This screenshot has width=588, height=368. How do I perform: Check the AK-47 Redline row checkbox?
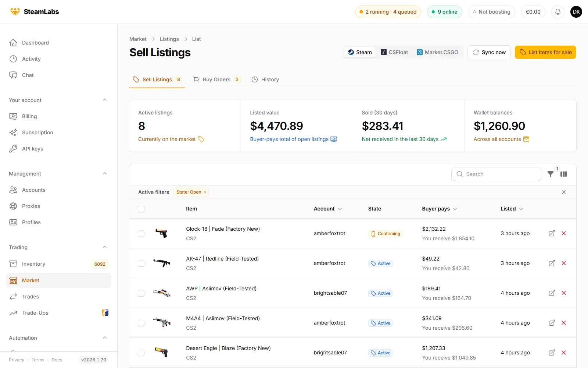(141, 263)
